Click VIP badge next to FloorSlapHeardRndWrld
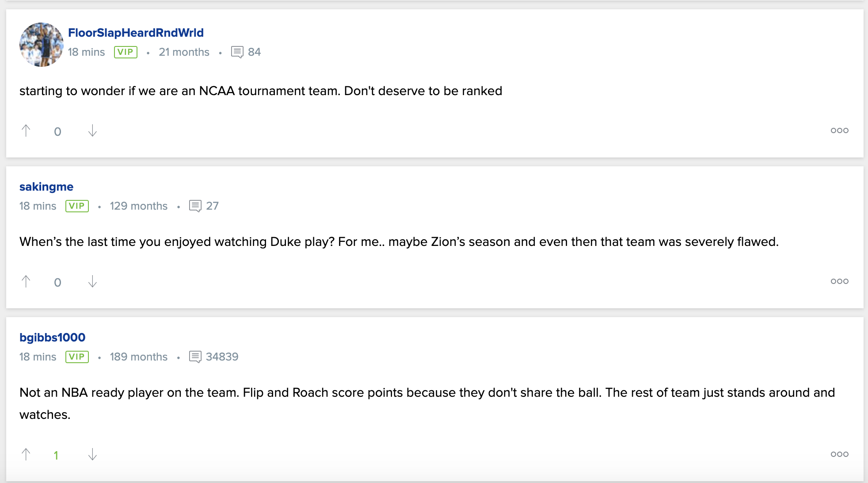 (x=126, y=52)
